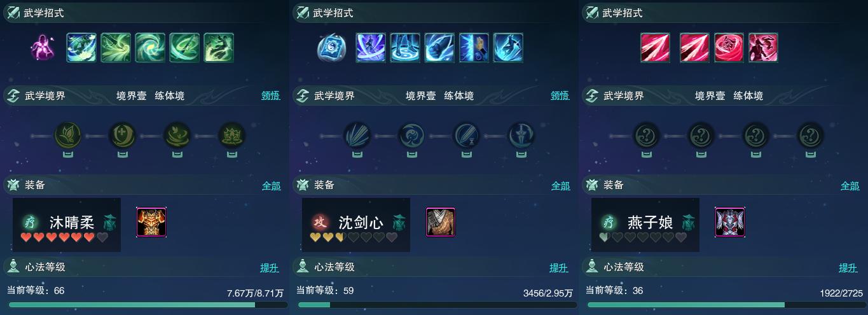Image resolution: width=868 pixels, height=315 pixels.
Task: Click 领悟 link in the 沈剑心 panel
Action: [560, 96]
